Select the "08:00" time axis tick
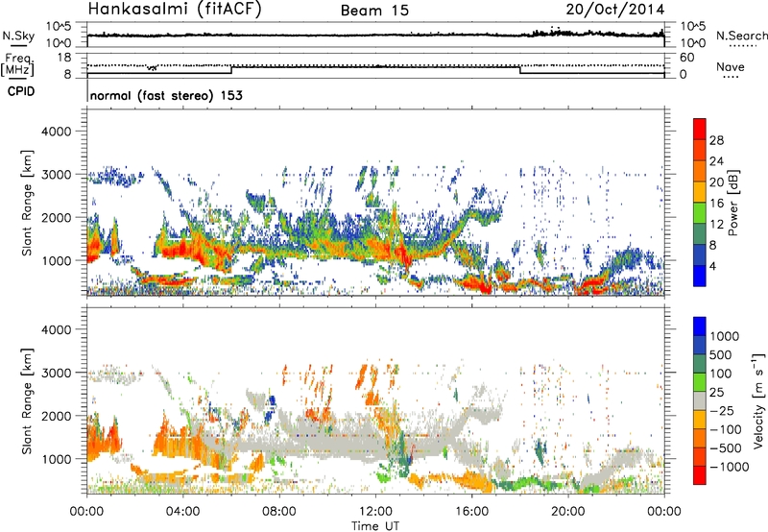The height and width of the screenshot is (532, 768). 279,512
